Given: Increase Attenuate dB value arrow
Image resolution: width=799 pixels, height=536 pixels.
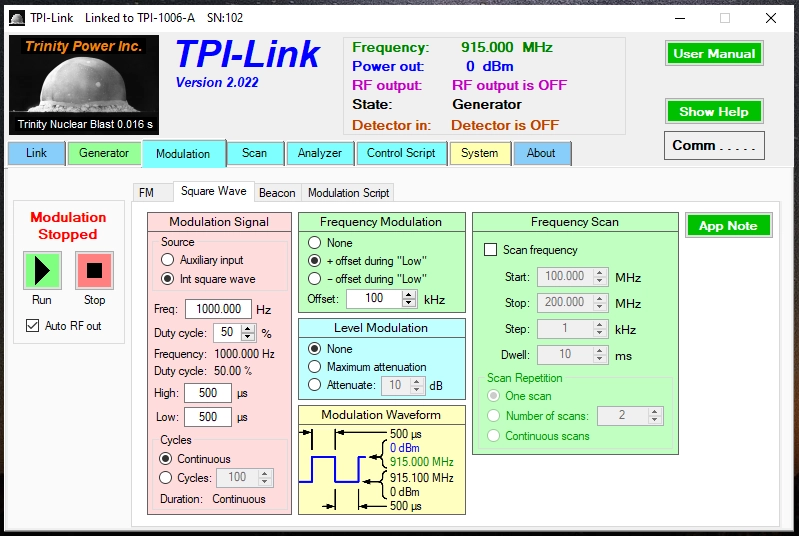Looking at the screenshot, I should [417, 381].
